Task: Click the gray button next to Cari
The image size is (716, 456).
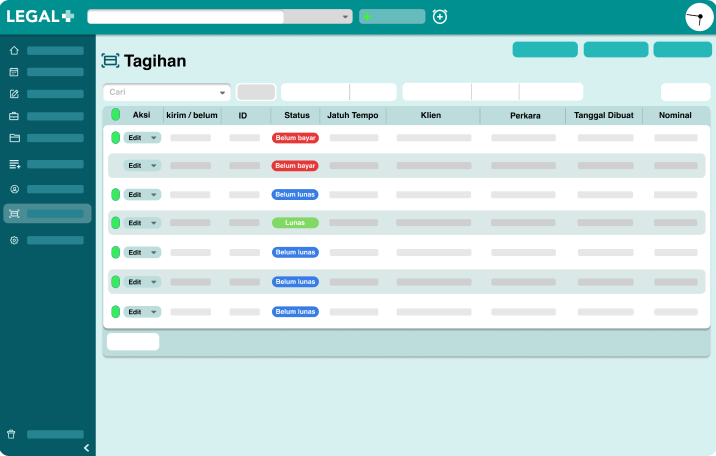Action: point(256,92)
